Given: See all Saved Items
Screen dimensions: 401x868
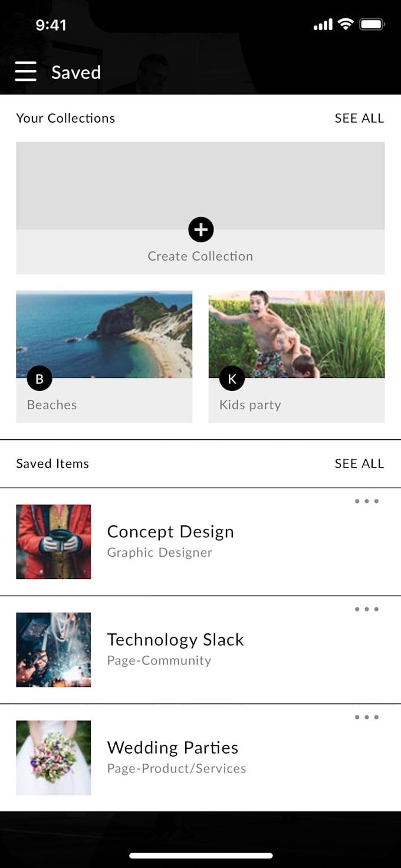Looking at the screenshot, I should coord(359,464).
